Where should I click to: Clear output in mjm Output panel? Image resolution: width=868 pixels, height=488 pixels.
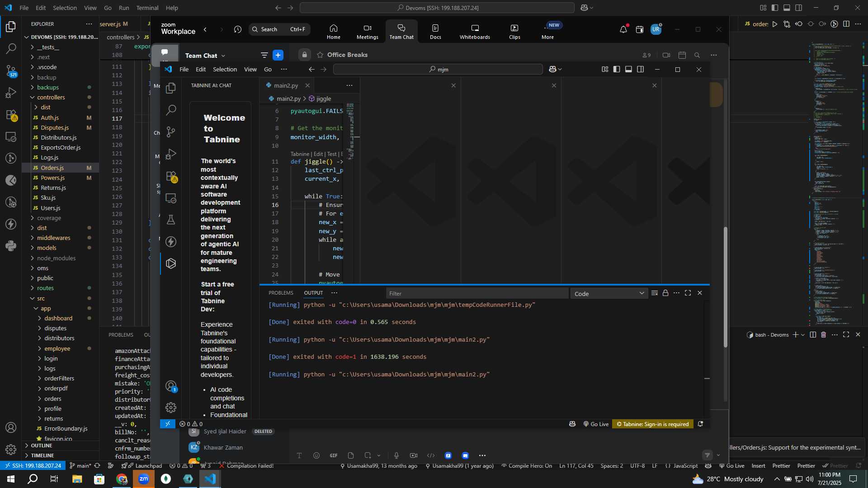coord(654,293)
